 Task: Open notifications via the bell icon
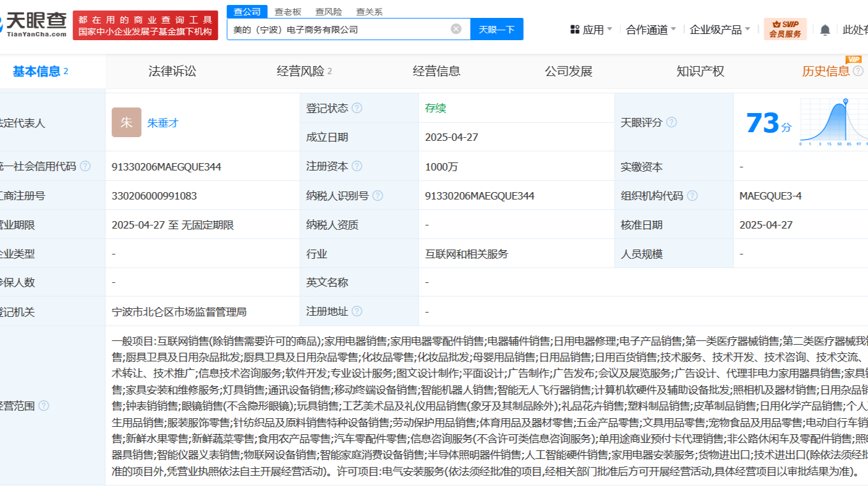pyautogui.click(x=825, y=30)
